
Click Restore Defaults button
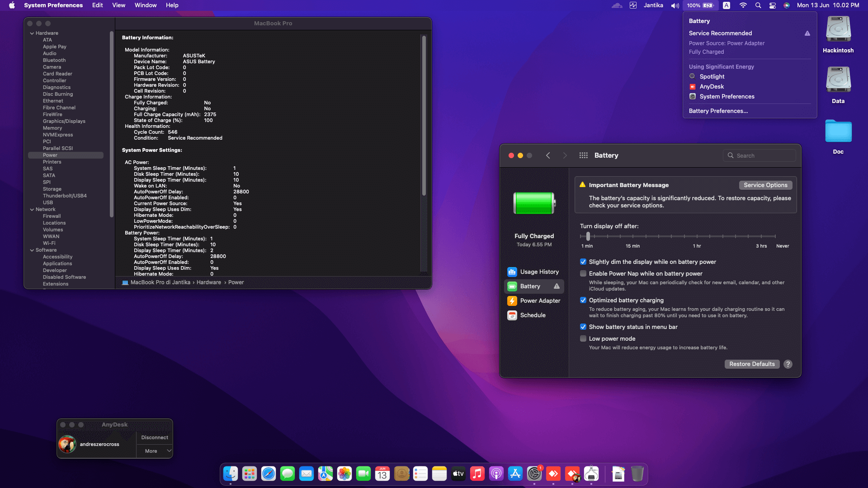pos(752,364)
